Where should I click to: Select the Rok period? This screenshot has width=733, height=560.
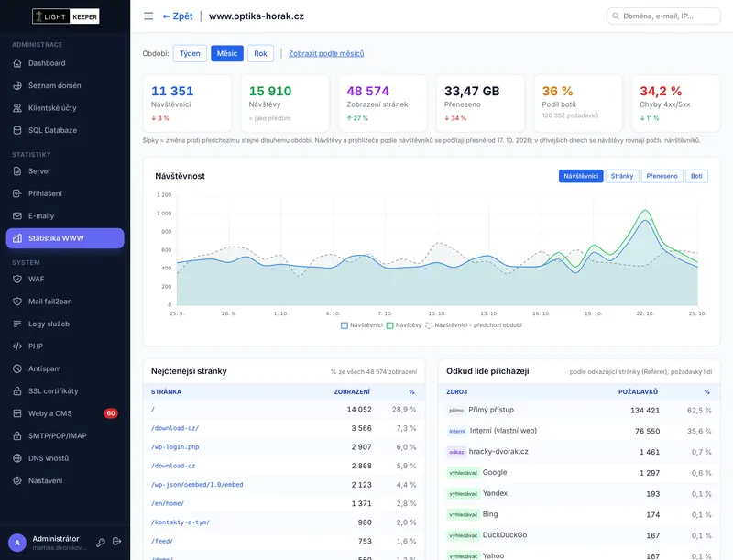[260, 53]
